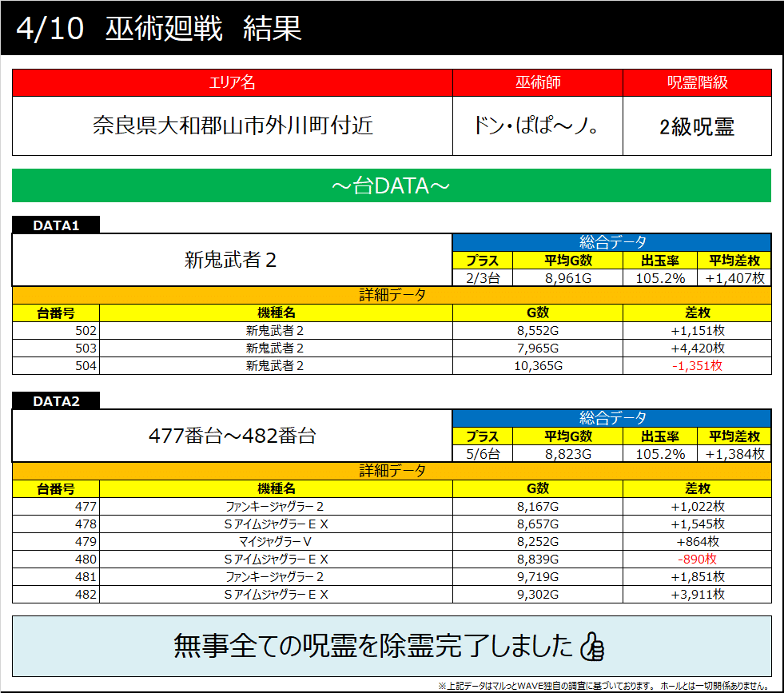Click average games '8,961G'
This screenshot has height=693, width=784.
(568, 278)
